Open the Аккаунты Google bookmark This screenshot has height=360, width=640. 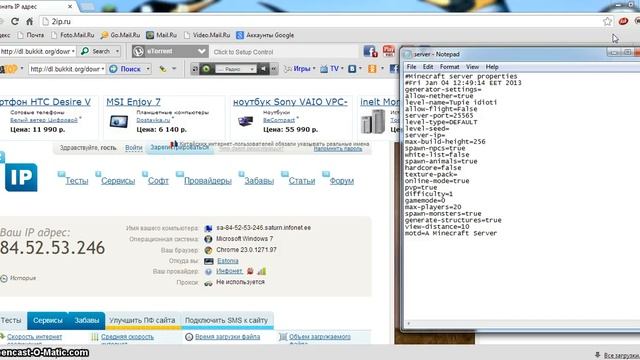pyautogui.click(x=265, y=35)
